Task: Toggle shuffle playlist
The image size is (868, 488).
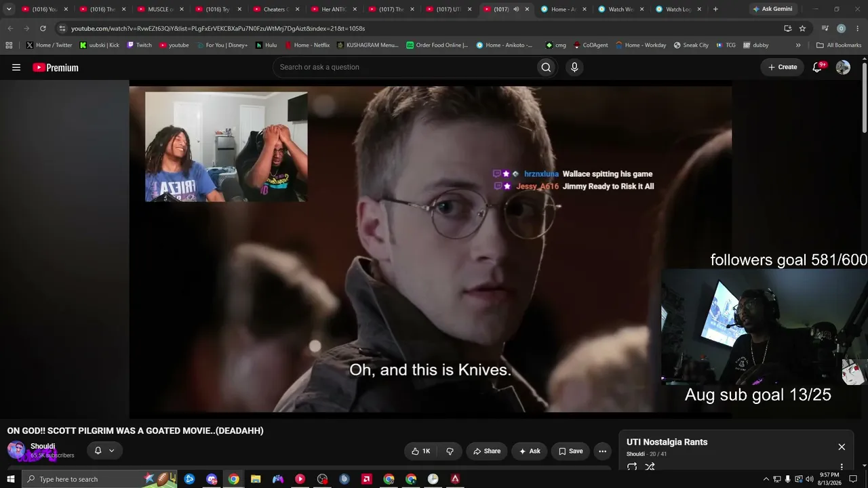Action: point(650,466)
